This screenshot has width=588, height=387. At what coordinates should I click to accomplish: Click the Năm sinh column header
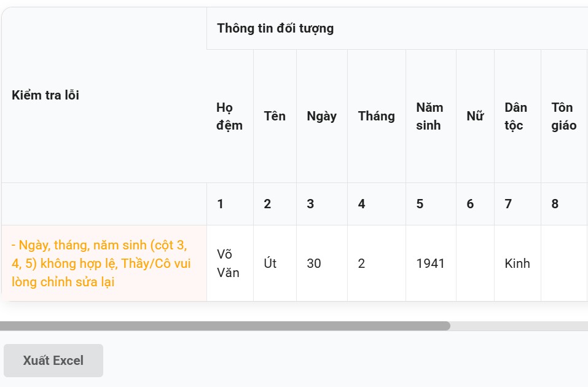(x=429, y=116)
